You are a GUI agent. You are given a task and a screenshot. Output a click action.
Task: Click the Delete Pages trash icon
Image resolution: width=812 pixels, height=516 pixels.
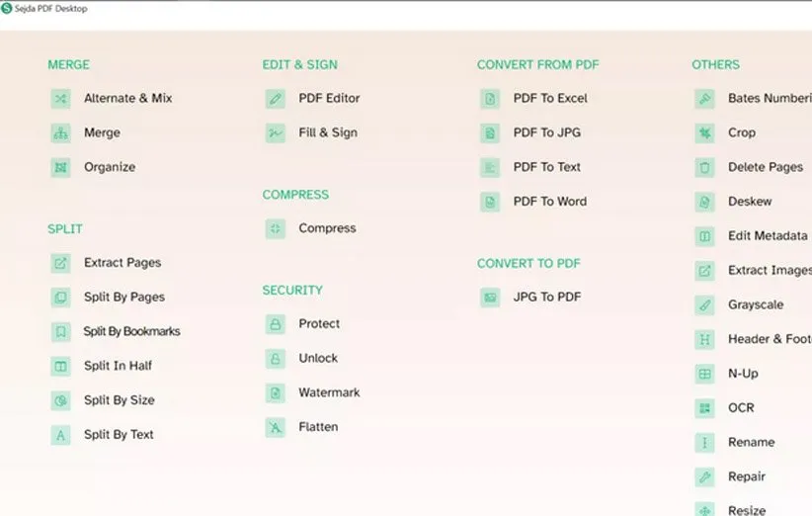pyautogui.click(x=704, y=168)
